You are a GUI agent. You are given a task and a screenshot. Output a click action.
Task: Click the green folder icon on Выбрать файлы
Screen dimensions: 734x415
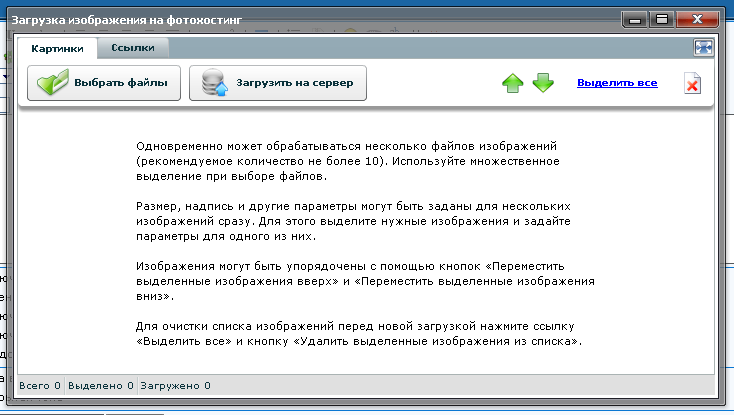[x=52, y=84]
